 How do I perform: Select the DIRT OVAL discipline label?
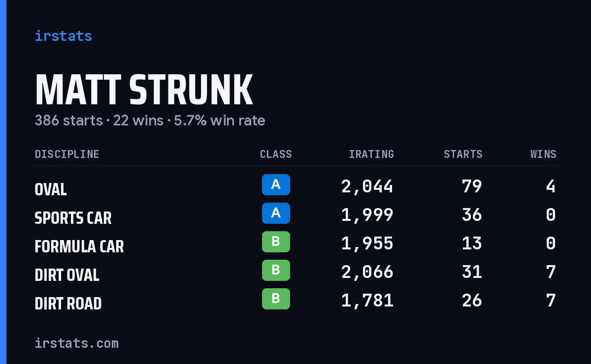coord(67,275)
